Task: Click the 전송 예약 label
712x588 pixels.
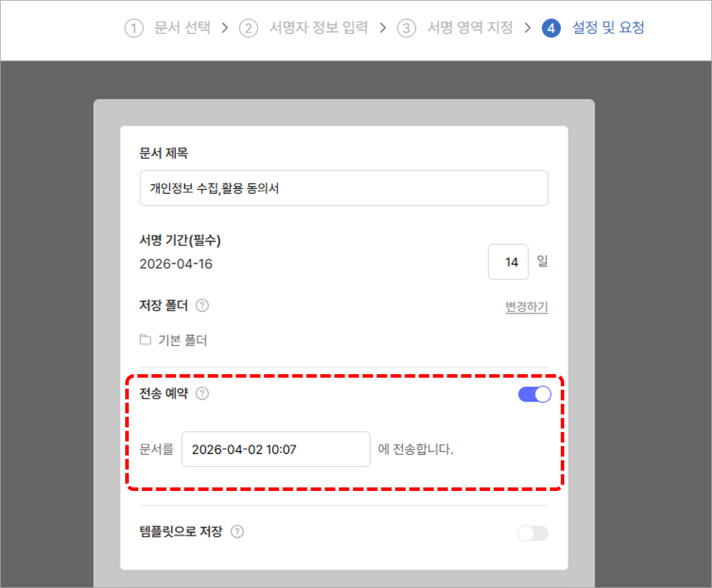Action: pos(163,393)
